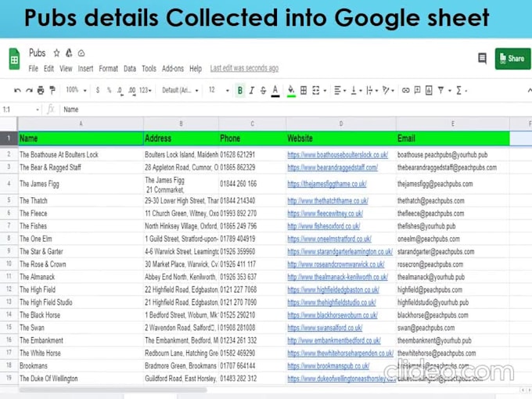Click the Last edit was seconds ago link
Image resolution: width=532 pixels, height=399 pixels.
(x=244, y=68)
